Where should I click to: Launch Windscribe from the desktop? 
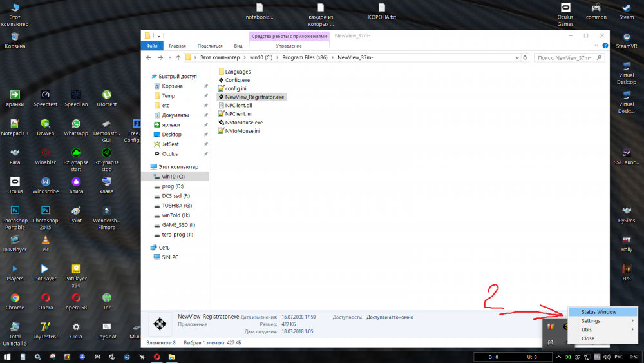46,186
